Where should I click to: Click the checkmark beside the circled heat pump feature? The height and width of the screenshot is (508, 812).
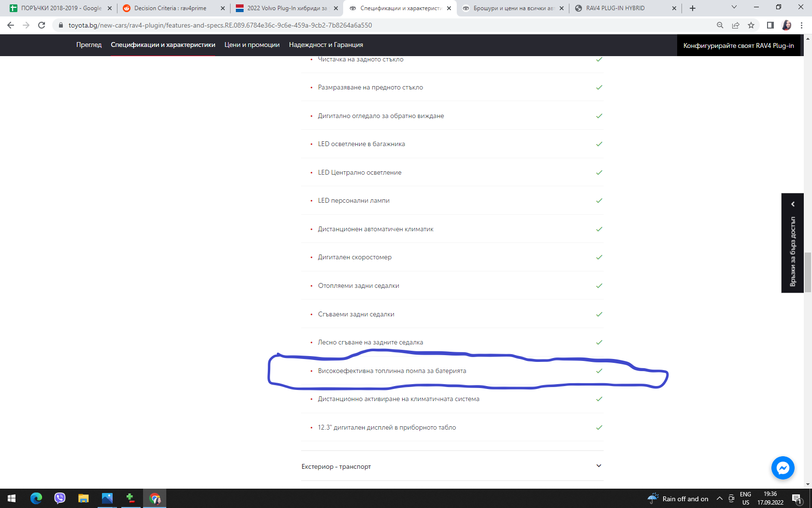click(x=599, y=371)
